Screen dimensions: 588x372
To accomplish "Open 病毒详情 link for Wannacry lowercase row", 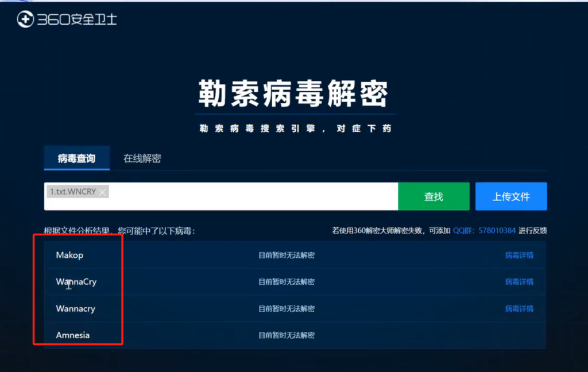I will pos(519,309).
